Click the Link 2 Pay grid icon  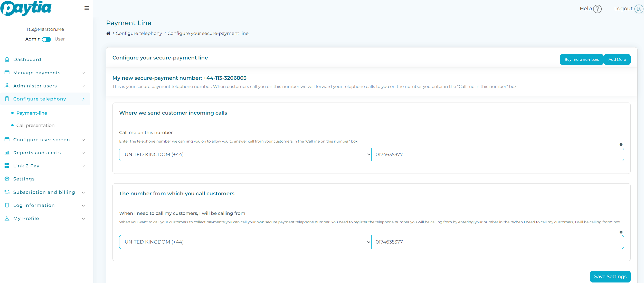pos(7,166)
